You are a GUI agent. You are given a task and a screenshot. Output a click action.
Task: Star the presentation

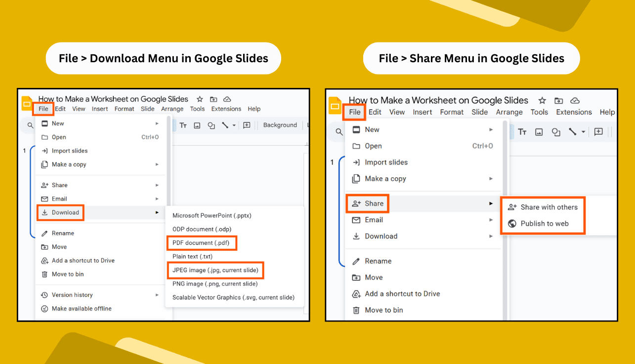199,99
